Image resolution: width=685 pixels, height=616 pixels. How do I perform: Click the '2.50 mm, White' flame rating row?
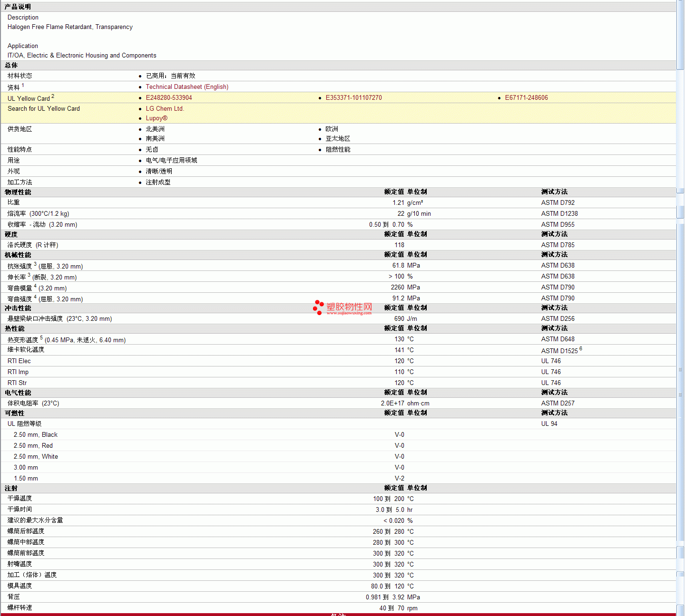click(338, 457)
